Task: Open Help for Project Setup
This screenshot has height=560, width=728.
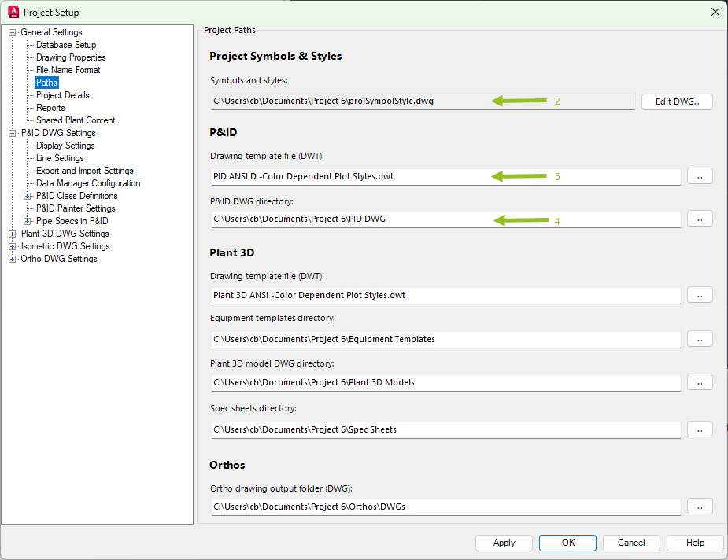Action: point(695,543)
